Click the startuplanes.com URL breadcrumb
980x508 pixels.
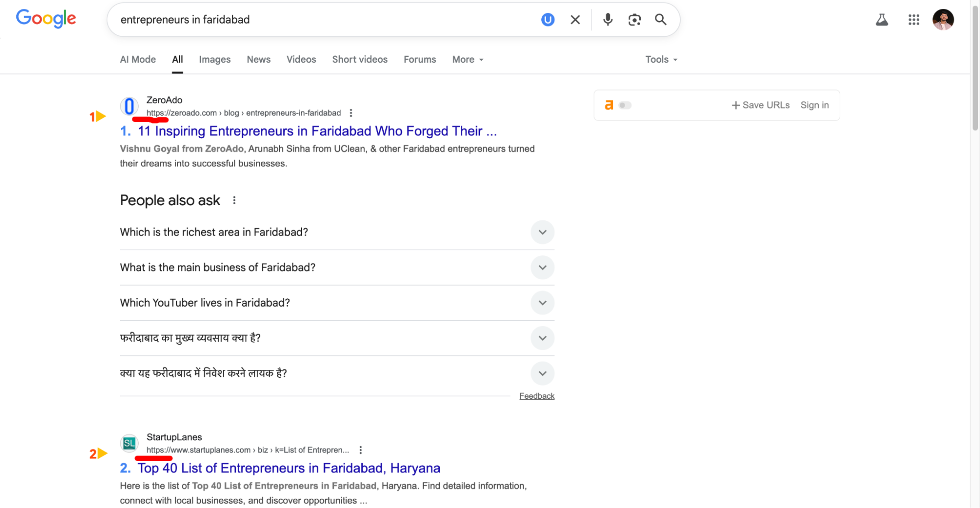pos(248,450)
